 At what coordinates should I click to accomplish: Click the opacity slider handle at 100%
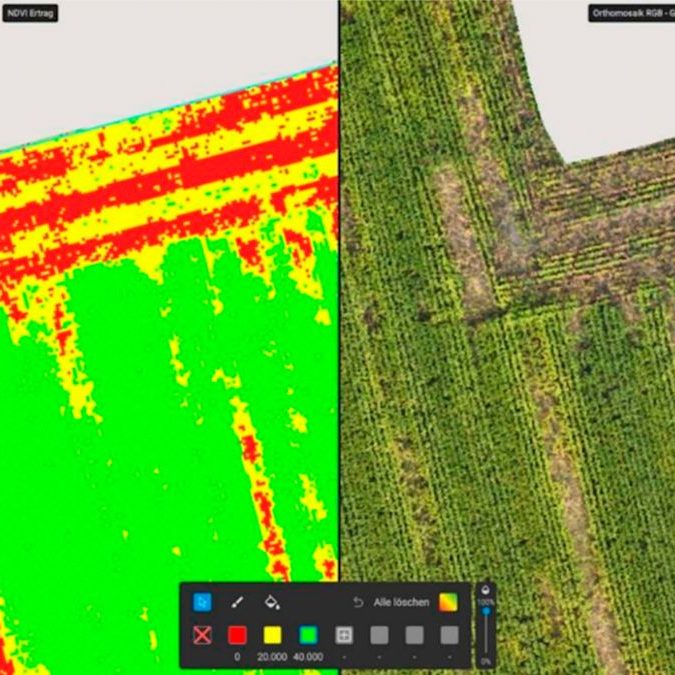tap(486, 610)
